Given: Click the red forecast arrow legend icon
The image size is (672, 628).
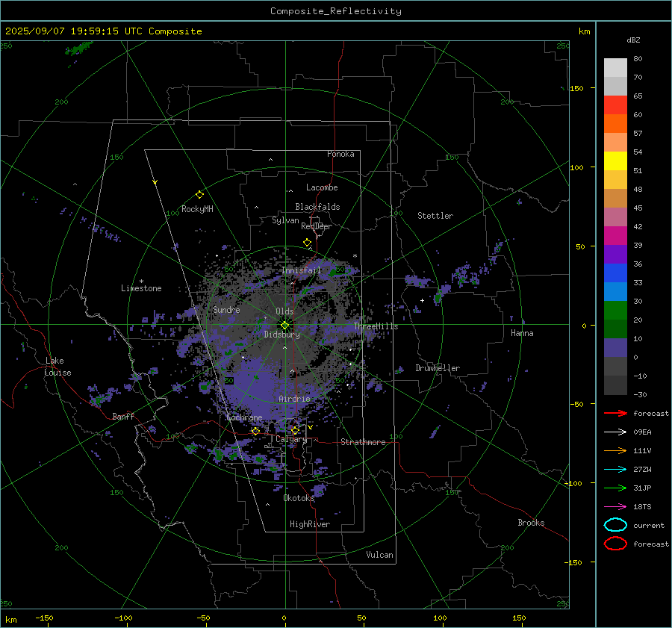Looking at the screenshot, I should click(615, 413).
